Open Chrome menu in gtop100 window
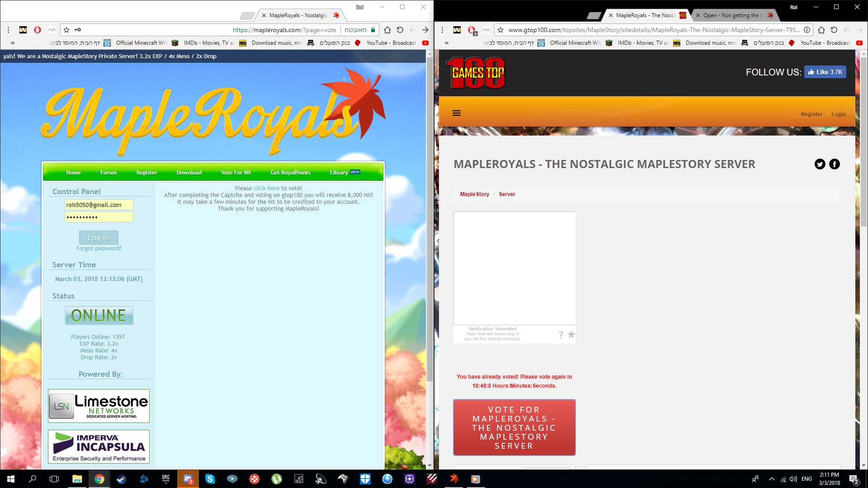The width and height of the screenshot is (868, 488). [x=442, y=30]
